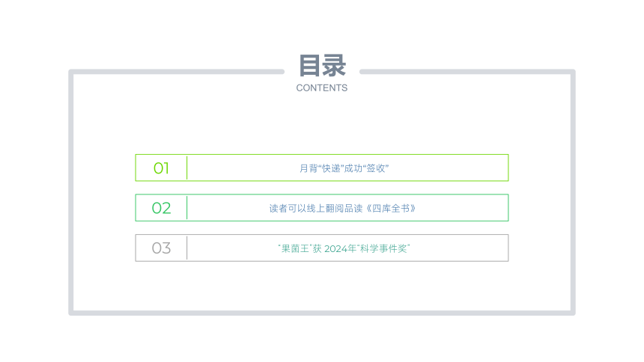The height and width of the screenshot is (362, 644).
Task: Click the green 01 number
Action: 161,168
